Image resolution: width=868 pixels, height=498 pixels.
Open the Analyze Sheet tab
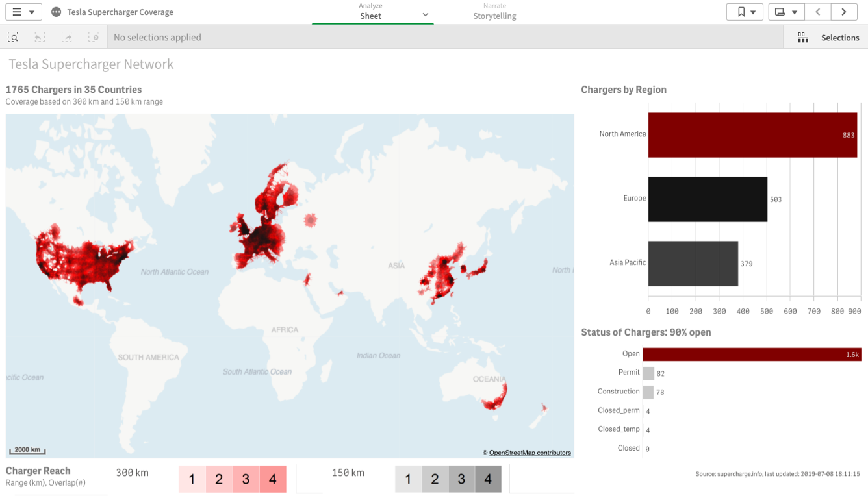371,12
